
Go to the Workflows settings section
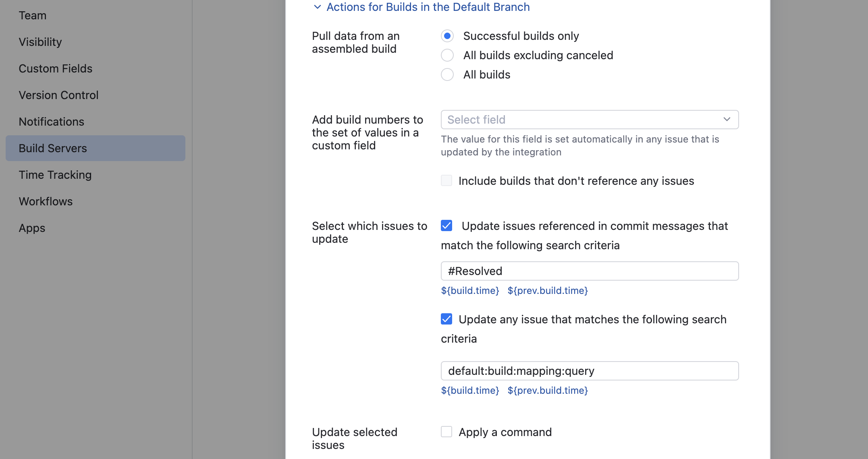click(46, 201)
